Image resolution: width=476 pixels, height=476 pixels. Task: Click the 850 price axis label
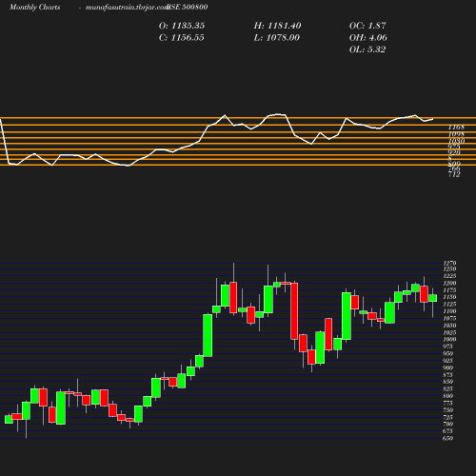448,382
